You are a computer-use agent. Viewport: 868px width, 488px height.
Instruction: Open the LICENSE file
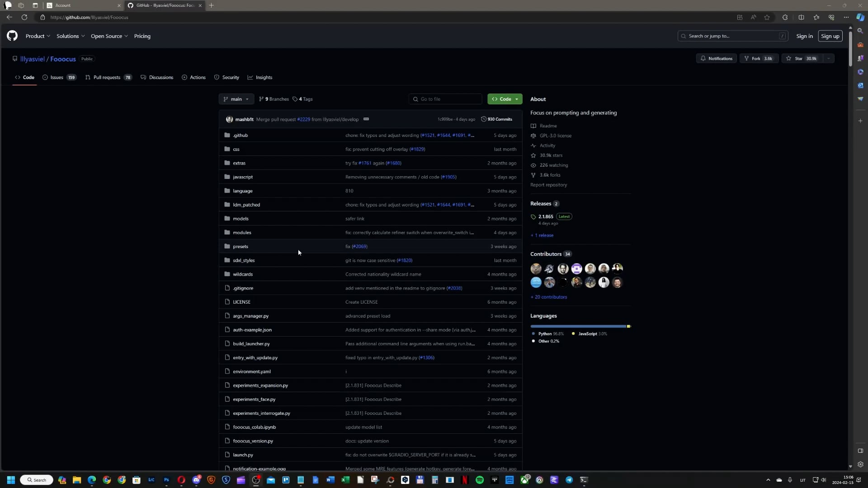pyautogui.click(x=241, y=302)
